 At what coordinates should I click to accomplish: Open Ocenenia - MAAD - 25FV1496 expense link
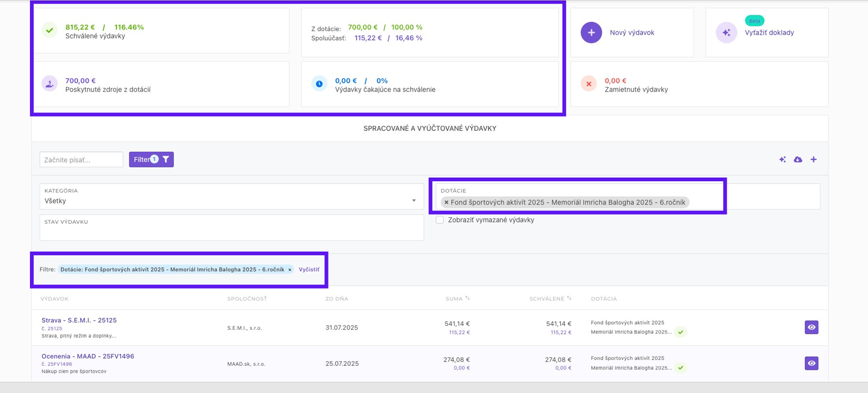(88, 356)
